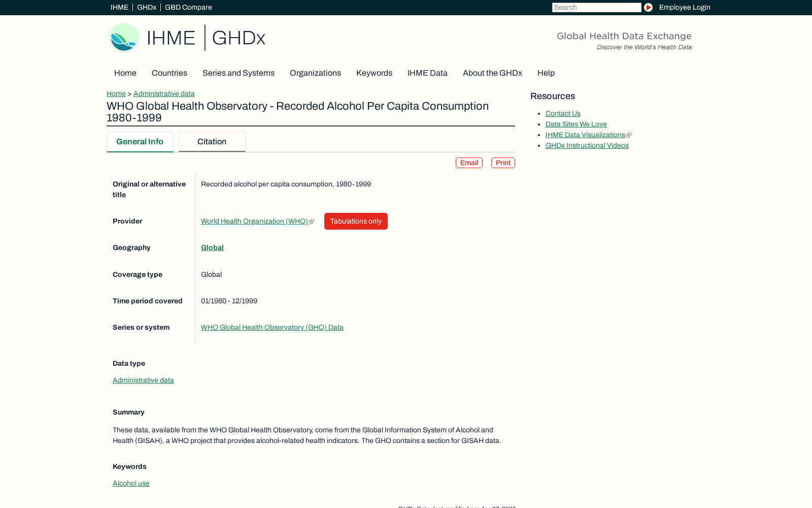Open the About the GHDx menu
This screenshot has width=812, height=508.
tap(492, 73)
